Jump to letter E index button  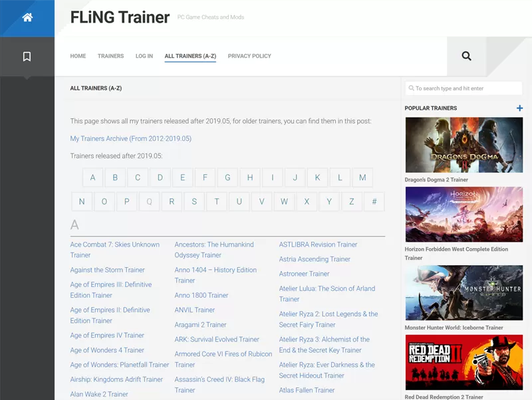(x=182, y=177)
